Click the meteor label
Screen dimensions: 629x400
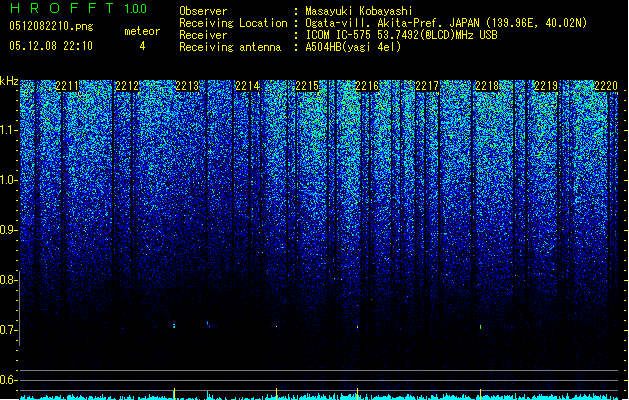142,31
